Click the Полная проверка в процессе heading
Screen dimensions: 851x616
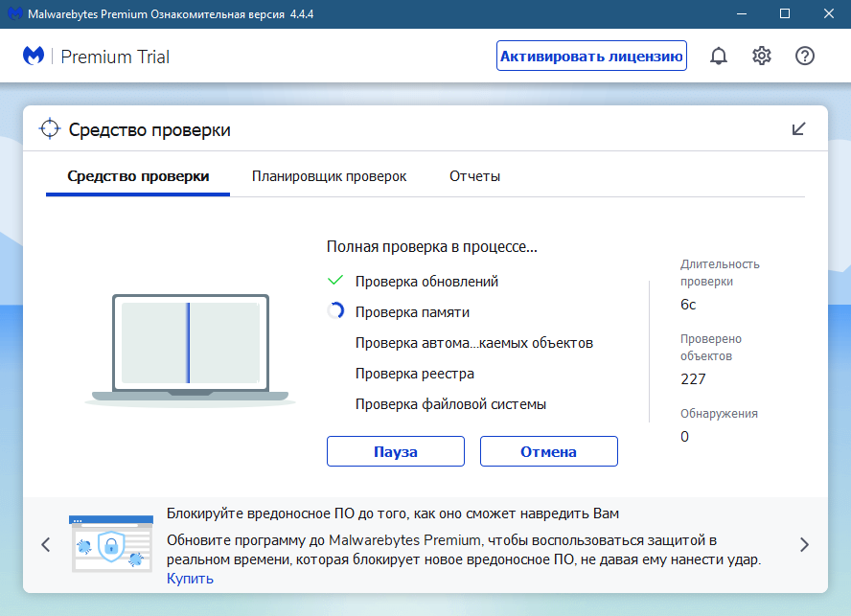pyautogui.click(x=432, y=247)
